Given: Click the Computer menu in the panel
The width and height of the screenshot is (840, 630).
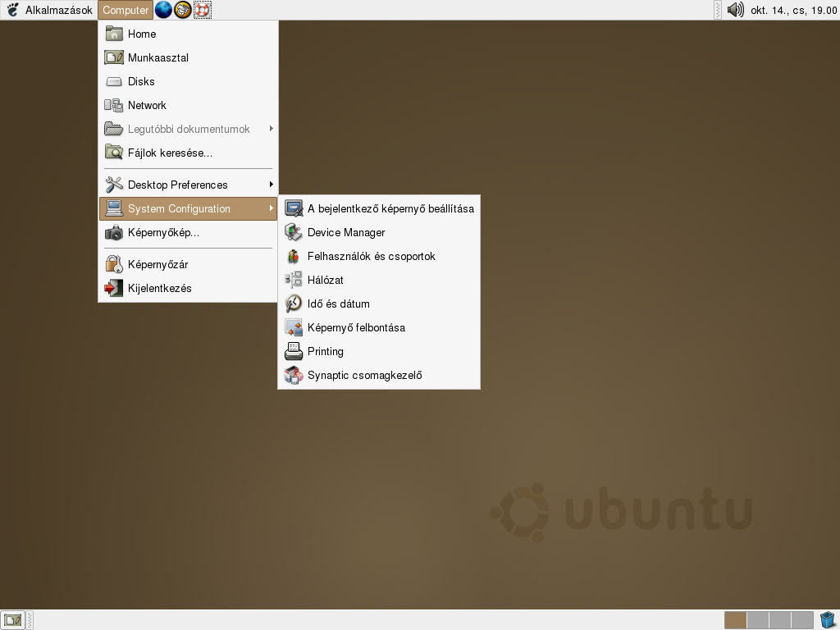Looking at the screenshot, I should coord(126,10).
